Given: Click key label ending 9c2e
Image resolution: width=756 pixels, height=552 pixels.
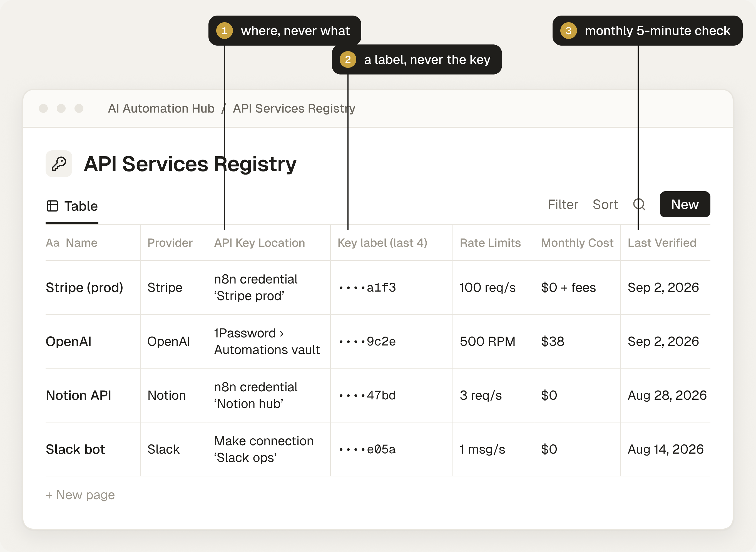Looking at the screenshot, I should [x=367, y=341].
